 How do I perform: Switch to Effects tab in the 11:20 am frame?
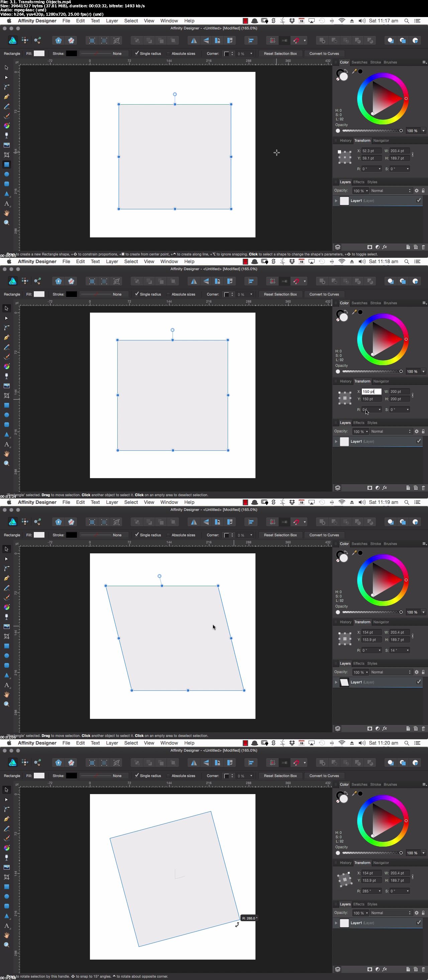pyautogui.click(x=359, y=904)
